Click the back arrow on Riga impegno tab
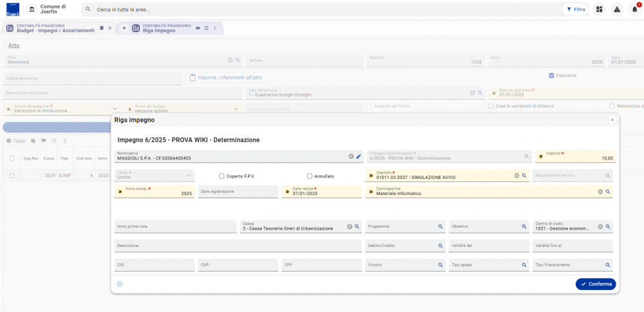The height and width of the screenshot is (312, 644). [x=124, y=28]
